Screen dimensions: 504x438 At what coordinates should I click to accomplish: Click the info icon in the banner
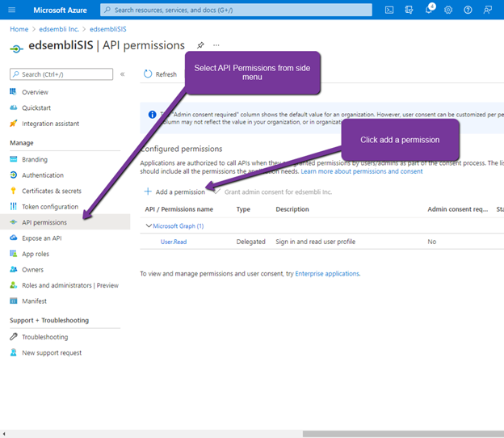point(152,115)
